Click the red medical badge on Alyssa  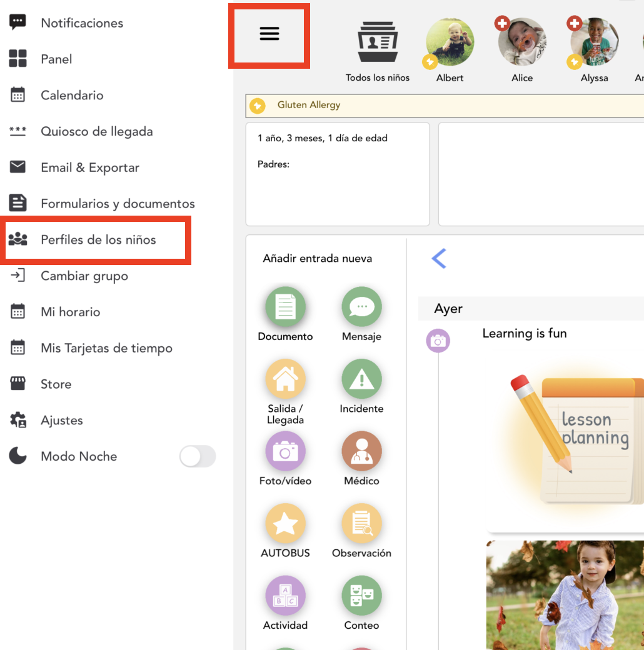pos(575,23)
